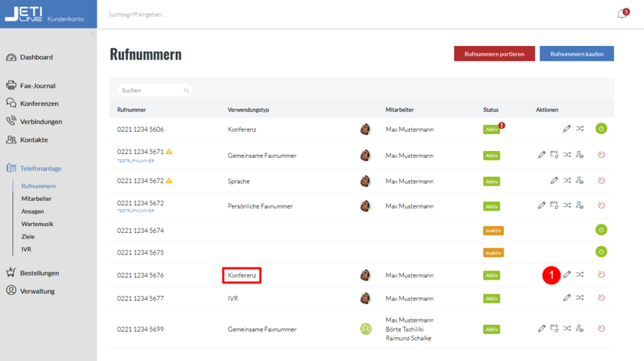The width and height of the screenshot is (644, 361).
Task: Click the magnifier icon in Suchen field
Action: (x=186, y=90)
